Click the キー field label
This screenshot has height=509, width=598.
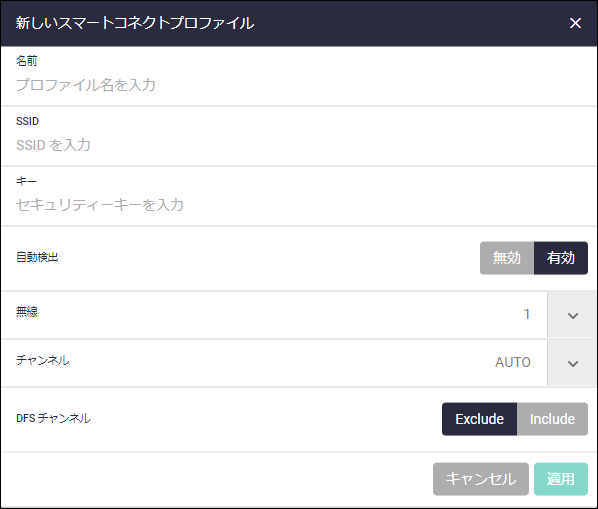[26, 181]
